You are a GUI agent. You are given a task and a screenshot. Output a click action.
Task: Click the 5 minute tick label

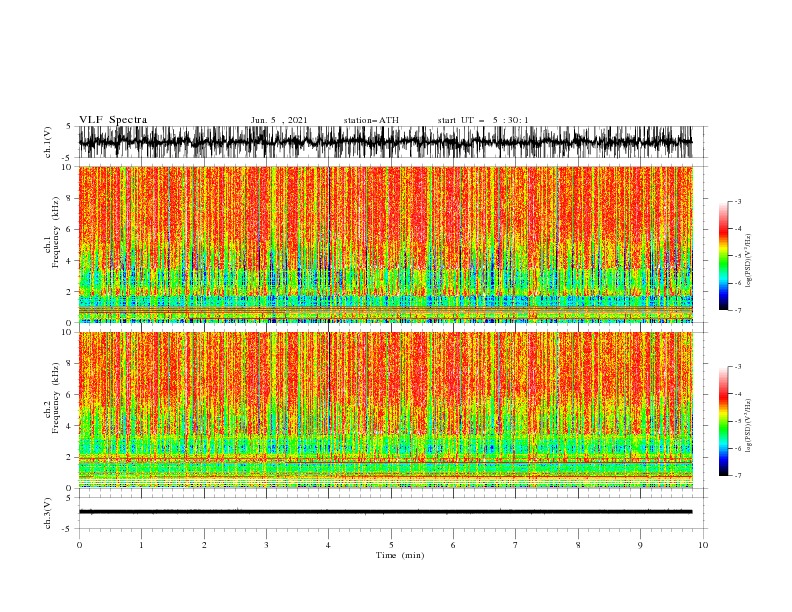pos(391,545)
